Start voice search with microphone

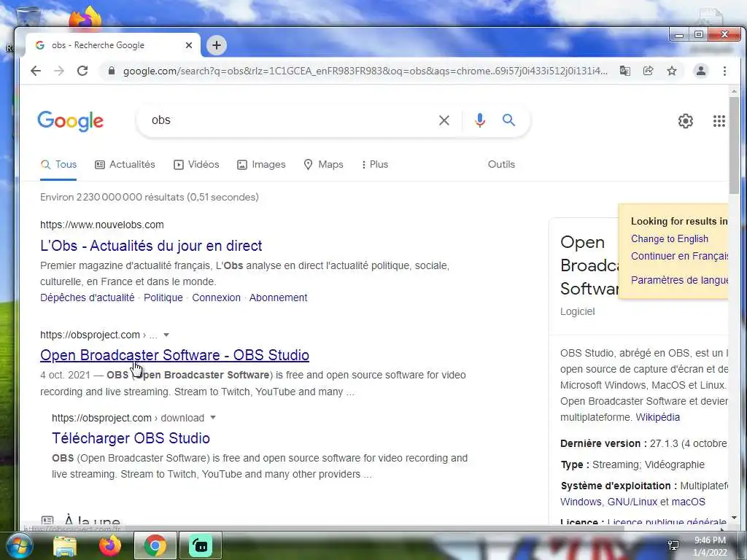pyautogui.click(x=480, y=120)
